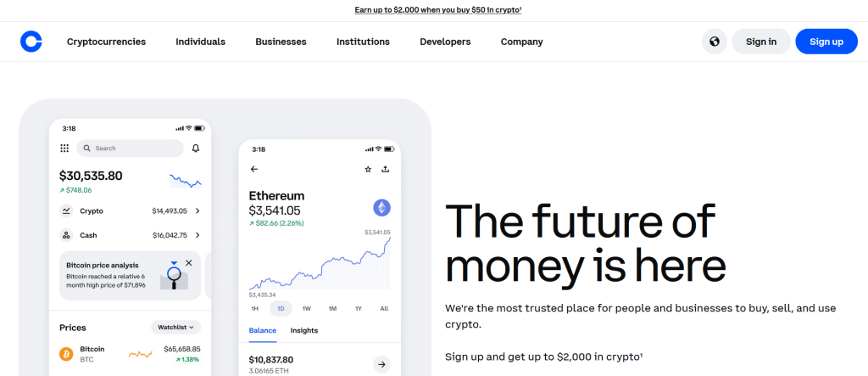Tap the back arrow on Ethereum screen

click(254, 169)
